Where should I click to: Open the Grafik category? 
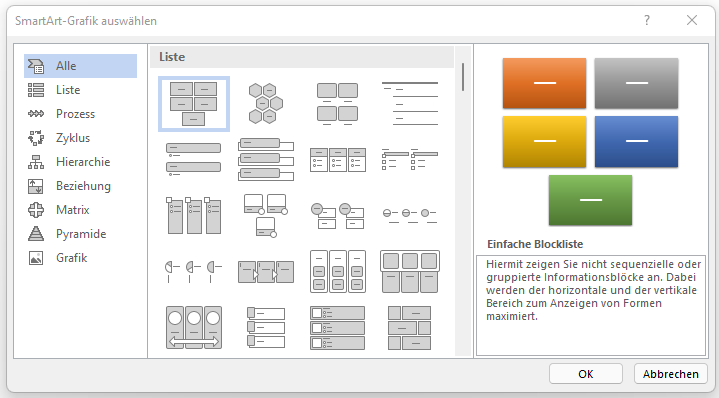point(80,258)
